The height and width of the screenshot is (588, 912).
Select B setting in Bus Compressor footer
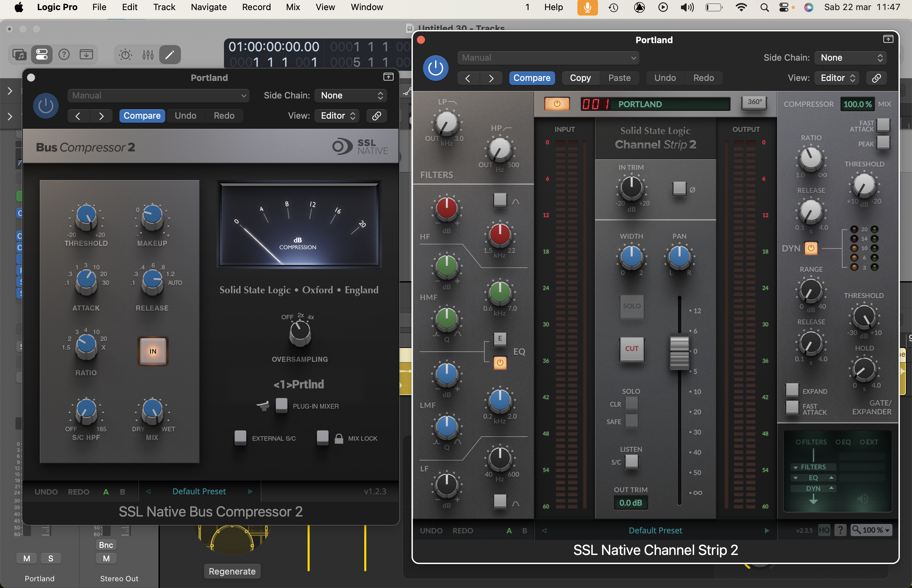tap(122, 492)
